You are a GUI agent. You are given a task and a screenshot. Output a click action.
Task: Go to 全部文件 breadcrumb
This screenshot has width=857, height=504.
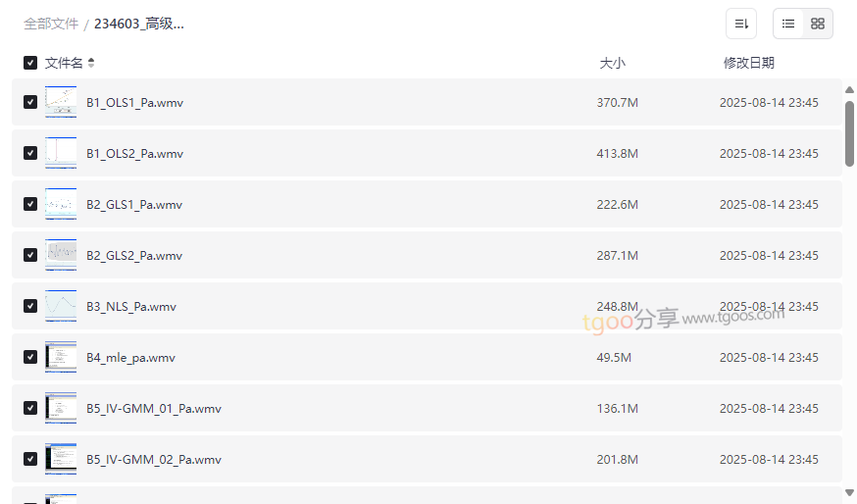pos(51,24)
